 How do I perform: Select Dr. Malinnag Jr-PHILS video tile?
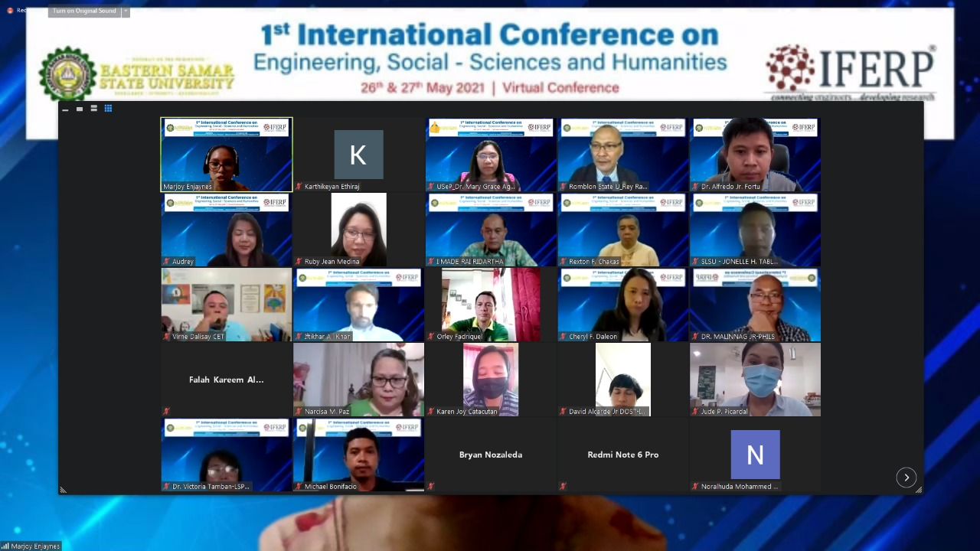(755, 305)
